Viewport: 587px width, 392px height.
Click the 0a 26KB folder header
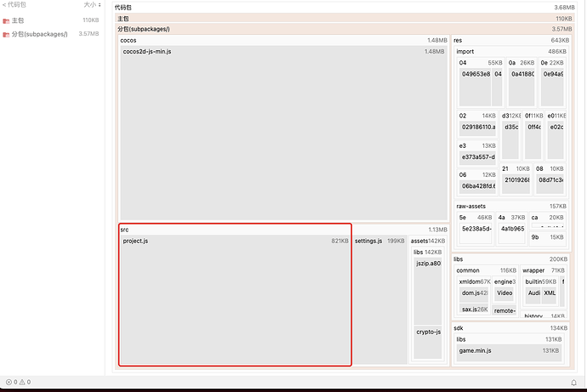click(x=521, y=62)
